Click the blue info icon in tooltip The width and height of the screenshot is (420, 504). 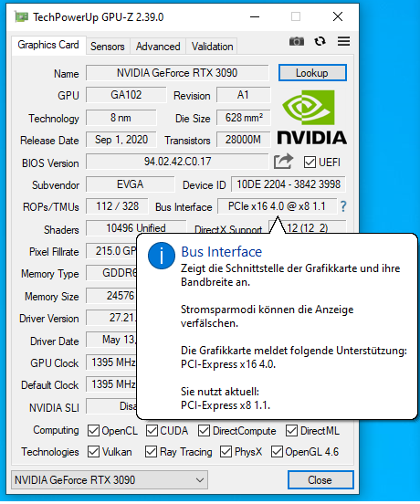[x=162, y=256]
